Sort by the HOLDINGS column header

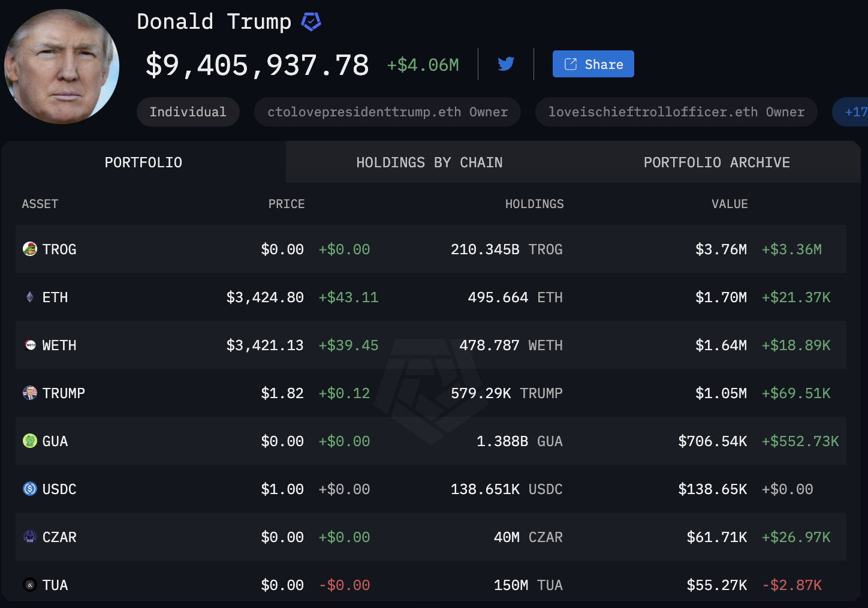click(x=535, y=204)
